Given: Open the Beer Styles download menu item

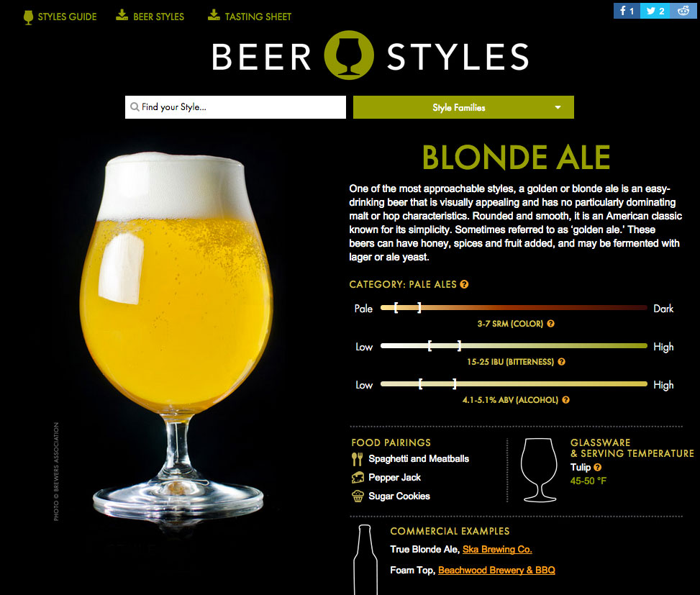Looking at the screenshot, I should click(150, 16).
